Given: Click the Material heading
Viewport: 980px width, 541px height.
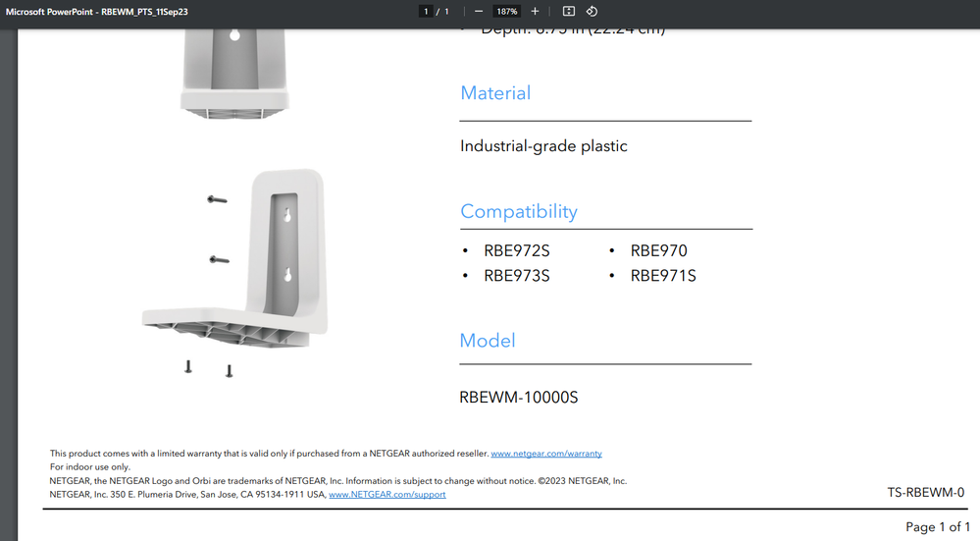Looking at the screenshot, I should coord(495,93).
